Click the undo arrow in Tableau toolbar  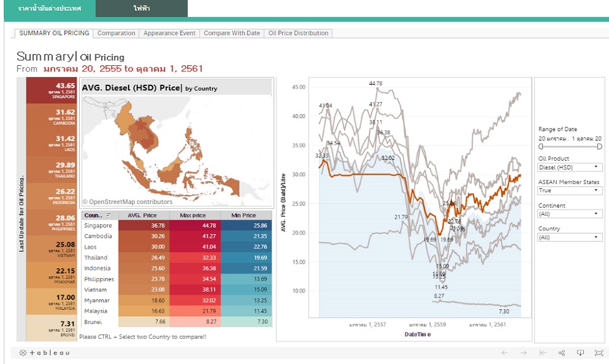[504, 353]
